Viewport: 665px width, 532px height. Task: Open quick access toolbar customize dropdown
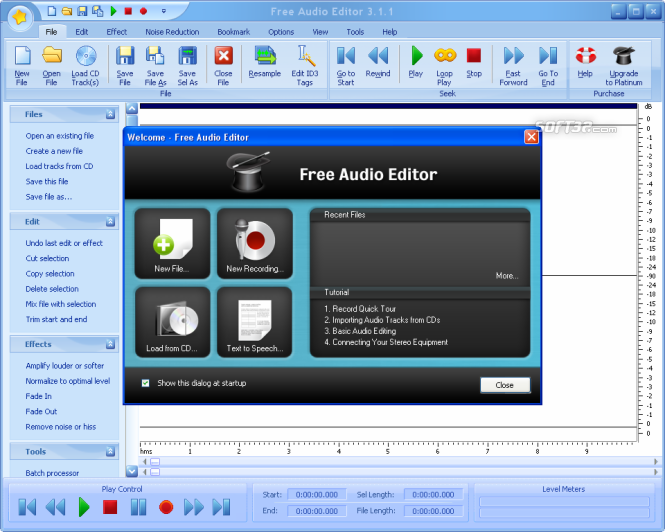point(164,11)
